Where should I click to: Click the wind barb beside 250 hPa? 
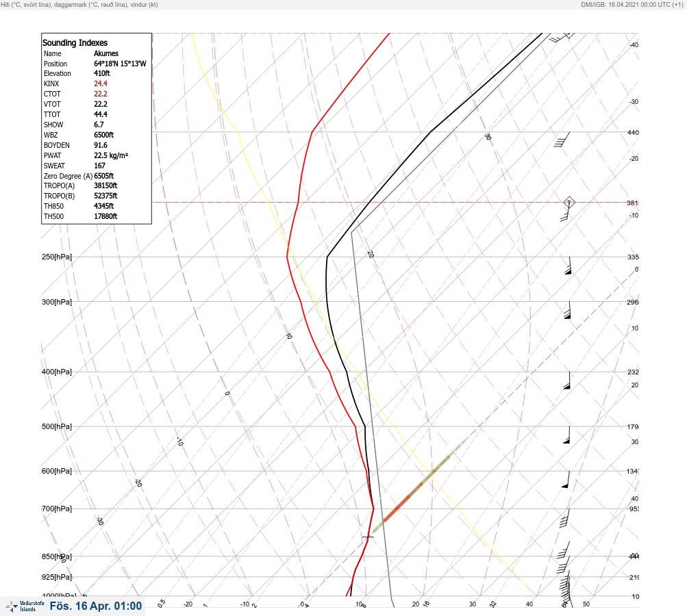(569, 266)
